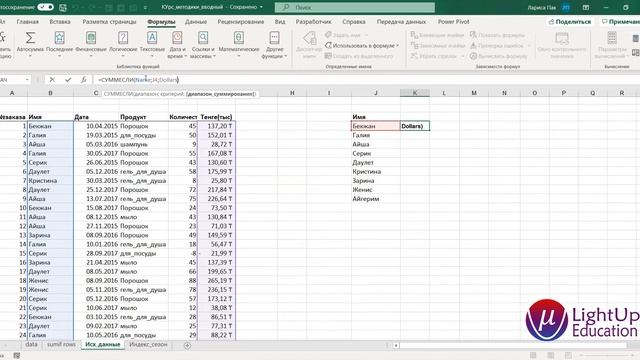Click the user account avatar
Viewport: 640px width, 360px height.
(566, 7)
